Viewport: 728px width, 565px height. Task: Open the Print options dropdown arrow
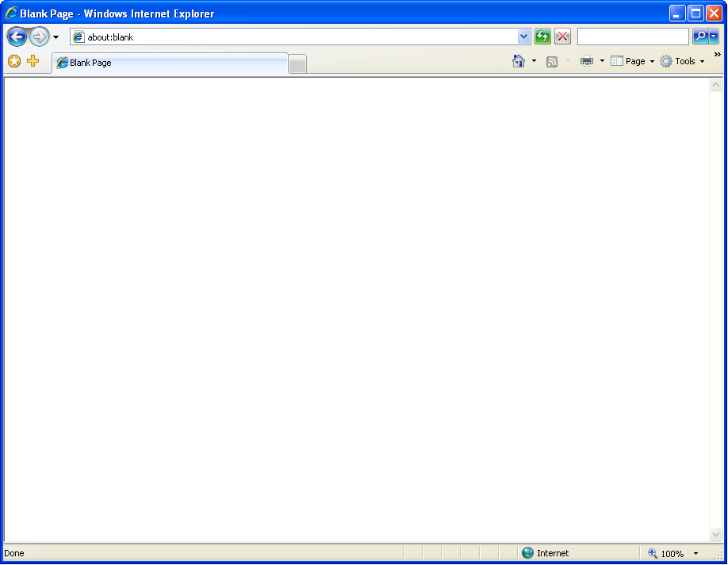tap(600, 61)
